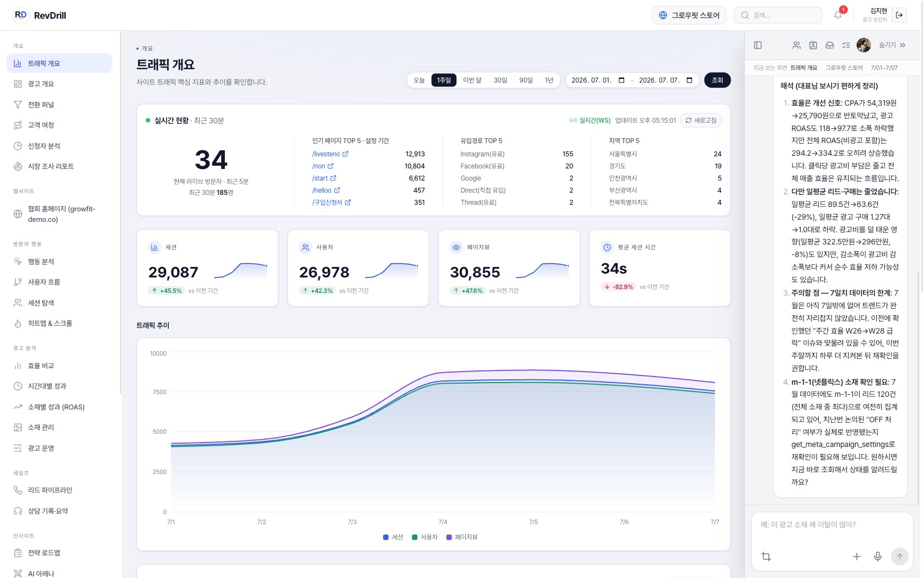Click the 페이지뷰 eye icon
The image size is (924, 578).
pos(456,247)
